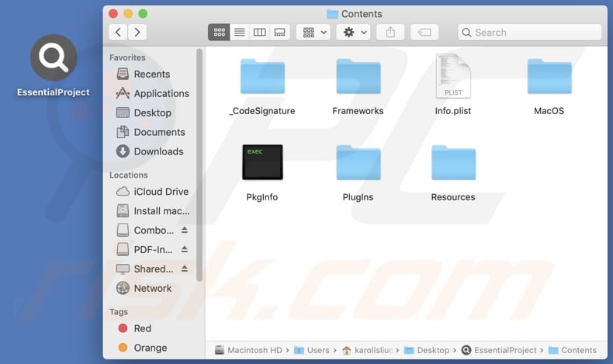Open the _CodeSignature folder
Image resolution: width=613 pixels, height=364 pixels.
click(x=262, y=78)
